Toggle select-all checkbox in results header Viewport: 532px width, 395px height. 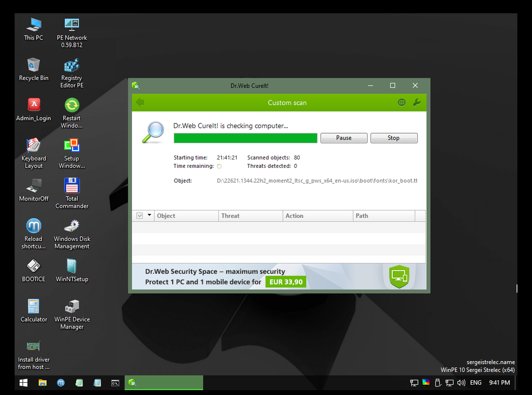139,216
